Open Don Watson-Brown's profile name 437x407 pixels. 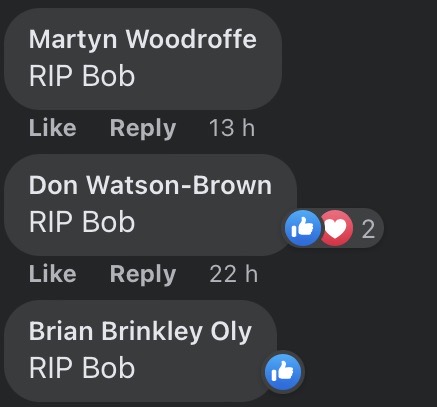pyautogui.click(x=150, y=185)
